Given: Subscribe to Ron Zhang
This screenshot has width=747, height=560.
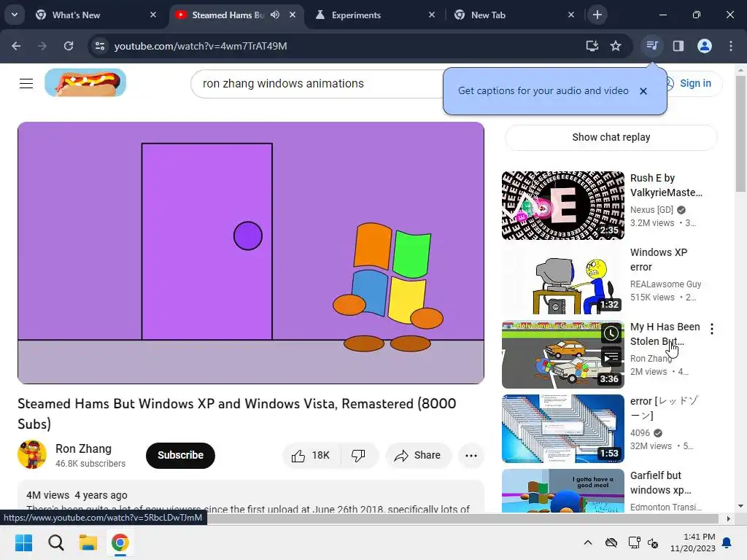Looking at the screenshot, I should click(x=181, y=455).
